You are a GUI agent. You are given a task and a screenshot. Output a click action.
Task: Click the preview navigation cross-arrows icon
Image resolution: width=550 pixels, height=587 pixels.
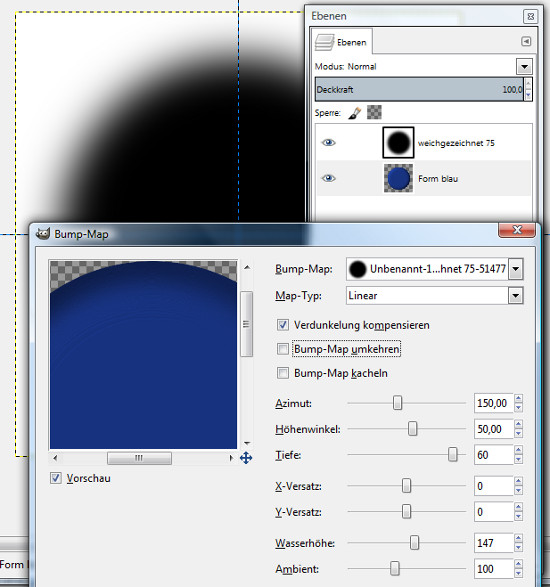(x=246, y=457)
